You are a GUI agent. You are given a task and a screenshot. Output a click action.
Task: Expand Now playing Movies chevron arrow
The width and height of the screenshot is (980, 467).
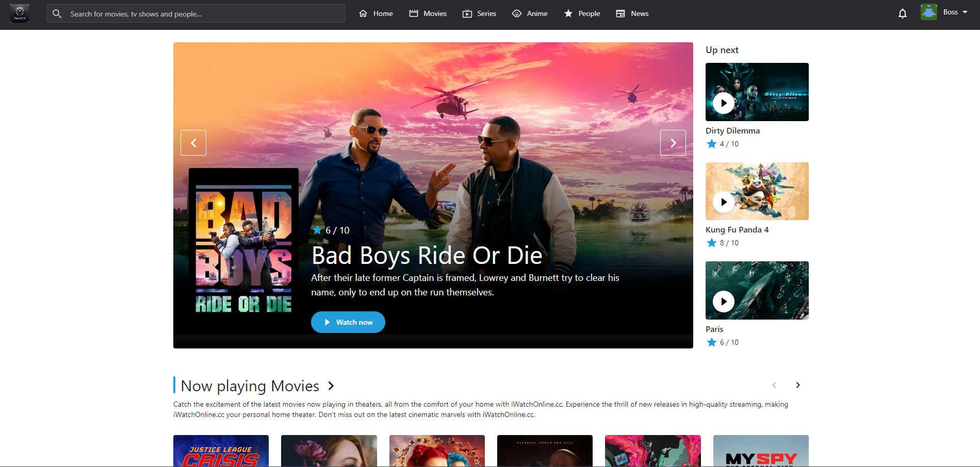click(x=331, y=386)
